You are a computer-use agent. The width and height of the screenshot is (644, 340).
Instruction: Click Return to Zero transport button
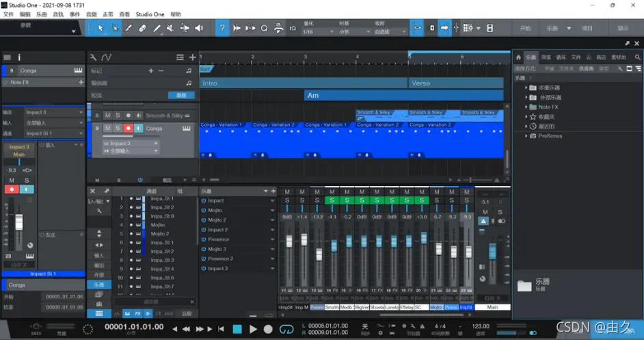(221, 329)
